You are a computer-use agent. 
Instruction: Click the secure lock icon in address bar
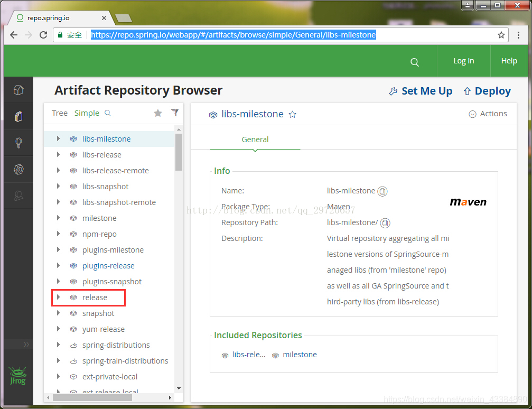click(x=60, y=35)
